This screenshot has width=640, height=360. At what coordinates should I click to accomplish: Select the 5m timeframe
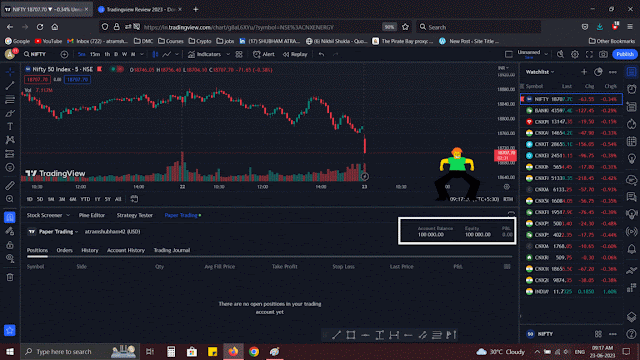(x=82, y=54)
